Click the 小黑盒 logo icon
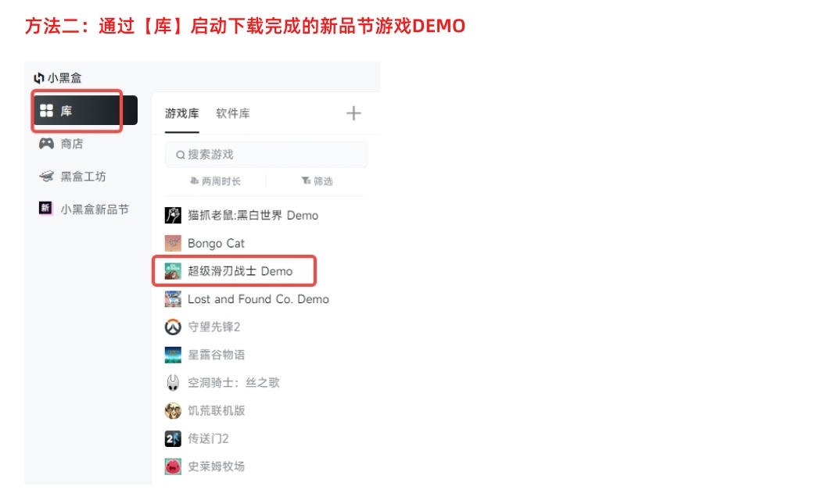Screen dimensions: 818x504 38,78
